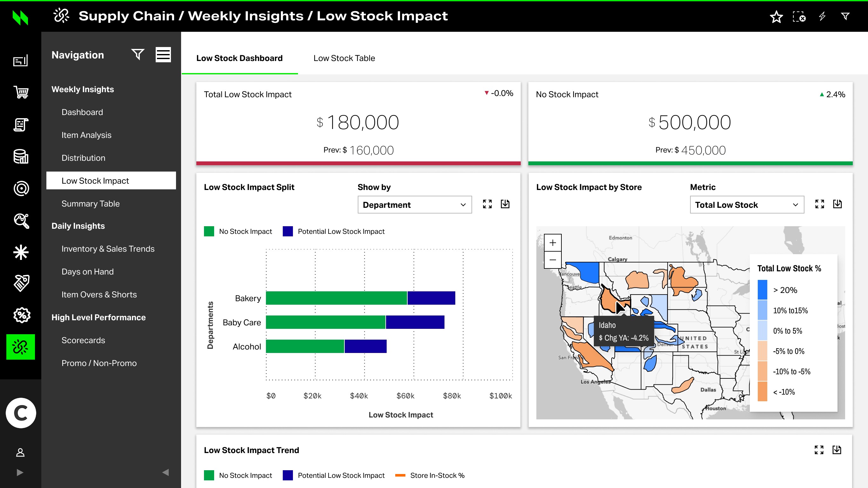Switch to the Low Stock Table tab
Image resolution: width=868 pixels, height=488 pixels.
344,58
